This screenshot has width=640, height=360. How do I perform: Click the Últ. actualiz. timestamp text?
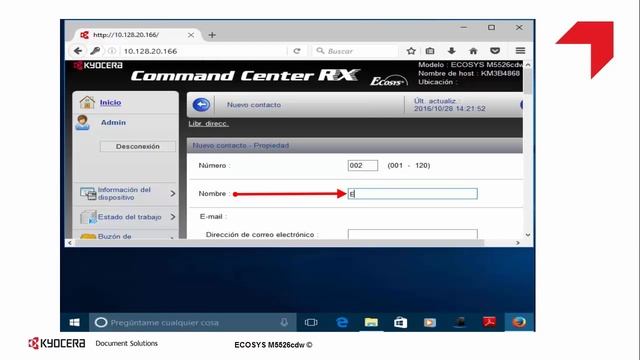pos(450,105)
